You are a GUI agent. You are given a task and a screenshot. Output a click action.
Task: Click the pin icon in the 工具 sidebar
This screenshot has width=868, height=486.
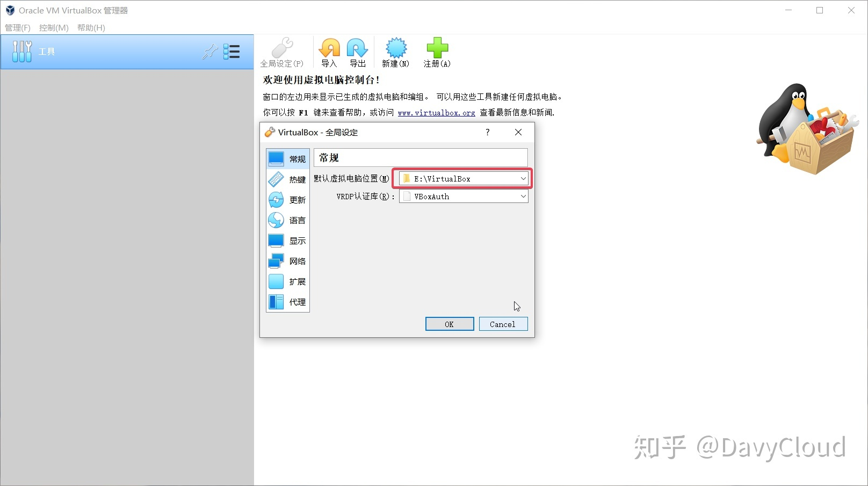point(209,52)
